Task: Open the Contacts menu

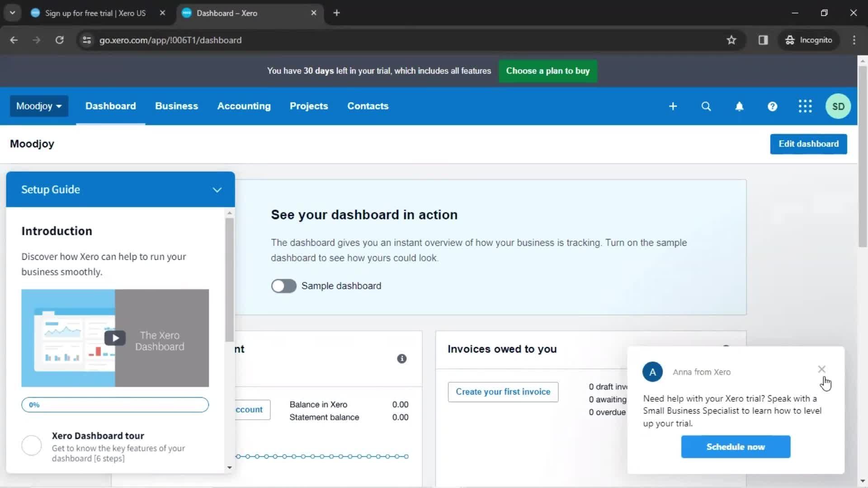Action: pyautogui.click(x=368, y=106)
